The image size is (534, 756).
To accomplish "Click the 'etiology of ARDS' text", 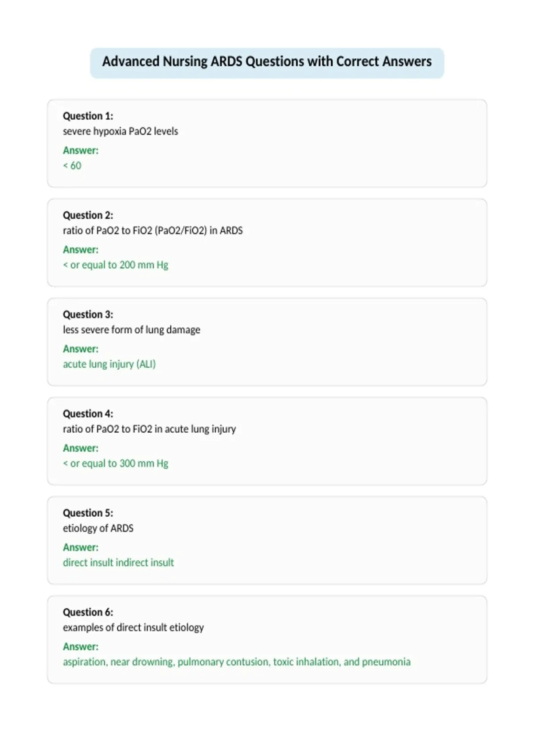I will 98,528.
